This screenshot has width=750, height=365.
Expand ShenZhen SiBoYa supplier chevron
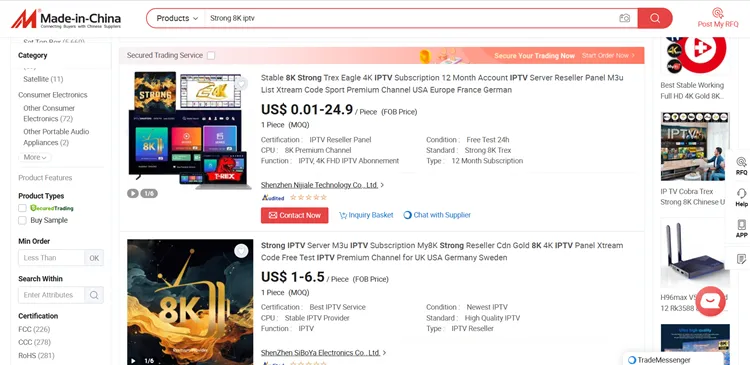point(384,353)
